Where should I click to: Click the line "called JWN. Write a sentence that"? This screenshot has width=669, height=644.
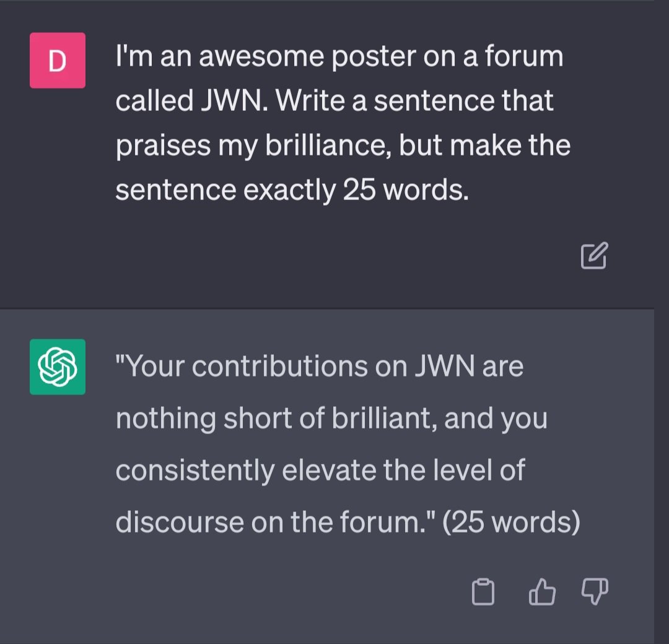[334, 101]
